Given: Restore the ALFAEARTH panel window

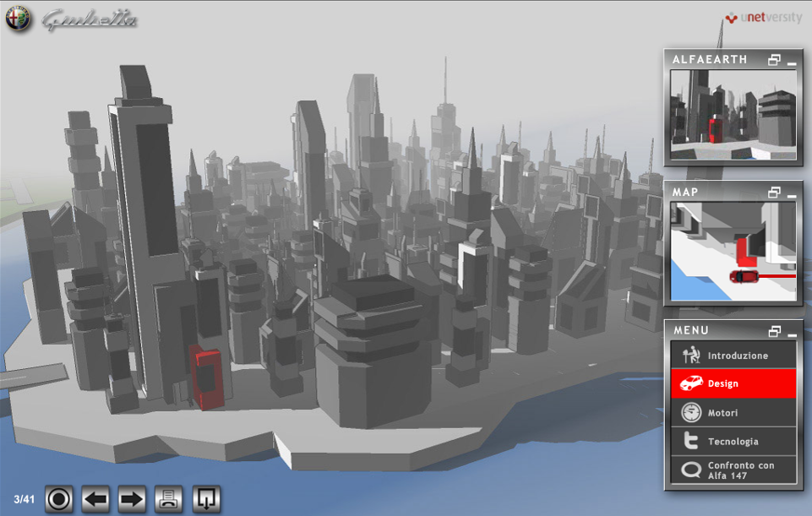Looking at the screenshot, I should point(774,60).
